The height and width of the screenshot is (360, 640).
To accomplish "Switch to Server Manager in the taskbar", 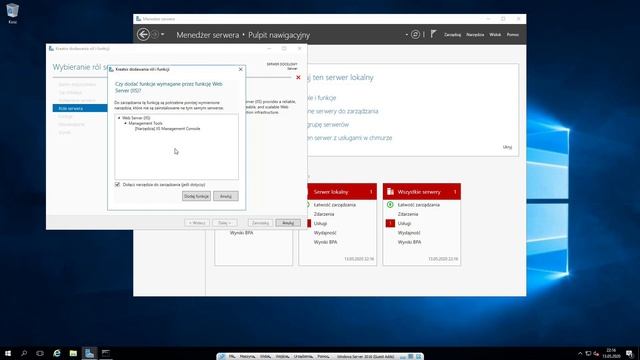I will 89,353.
